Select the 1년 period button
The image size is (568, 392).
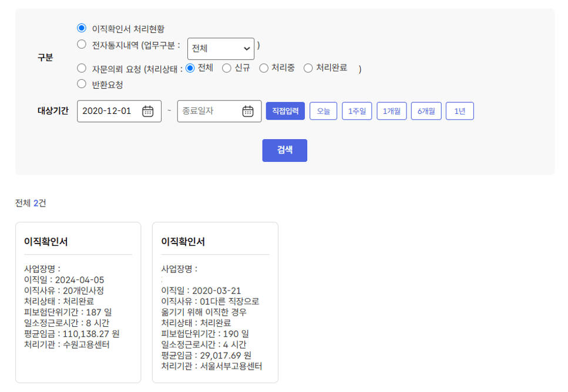coord(459,111)
